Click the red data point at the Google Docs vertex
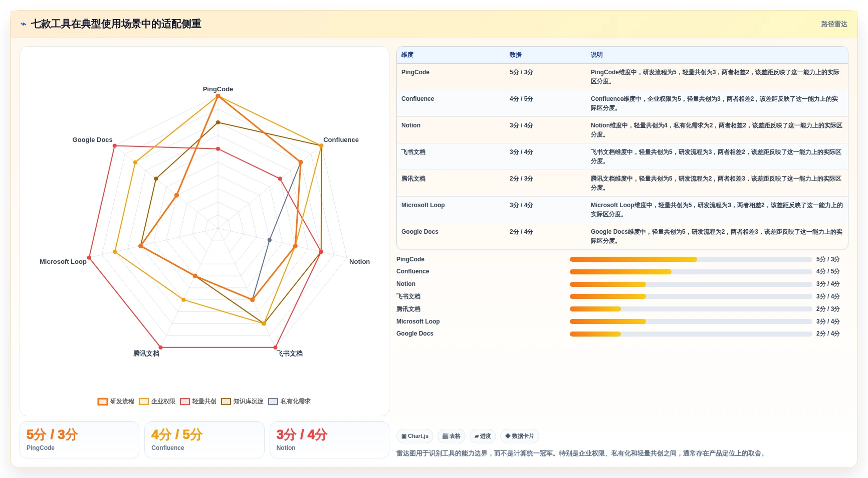 point(115,146)
